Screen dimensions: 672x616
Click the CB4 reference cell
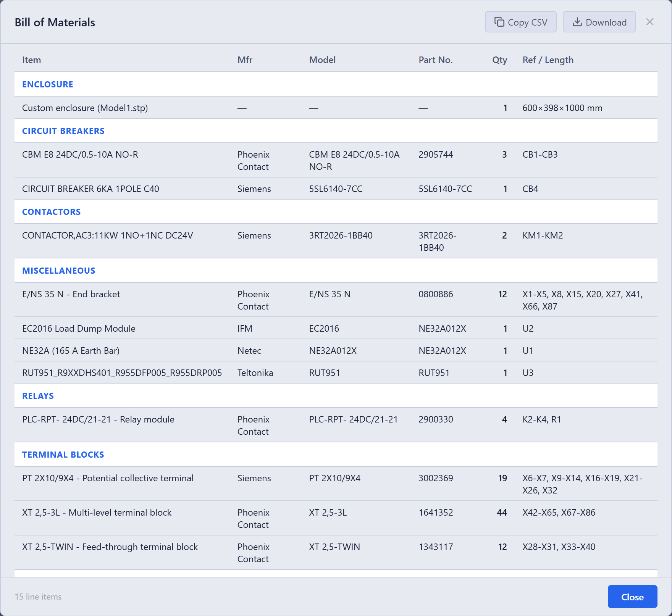click(x=530, y=189)
